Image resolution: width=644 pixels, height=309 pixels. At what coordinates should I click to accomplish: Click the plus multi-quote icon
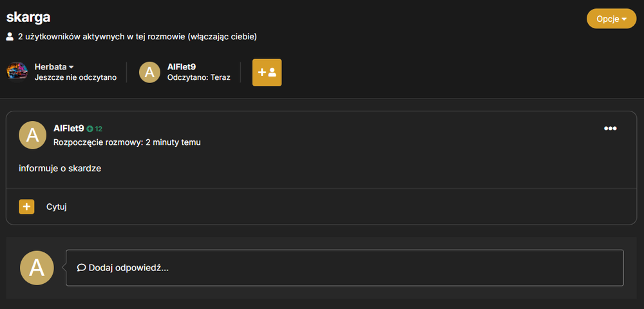pos(26,207)
